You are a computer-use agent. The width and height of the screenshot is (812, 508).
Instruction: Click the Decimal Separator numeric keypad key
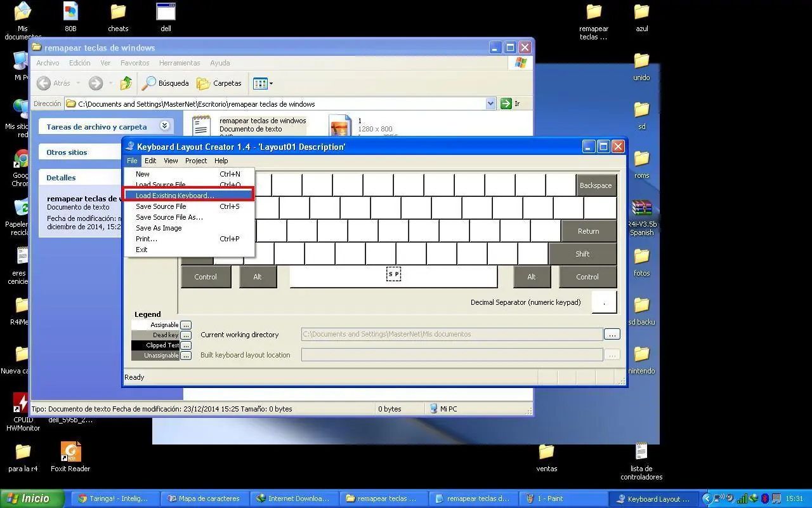604,302
